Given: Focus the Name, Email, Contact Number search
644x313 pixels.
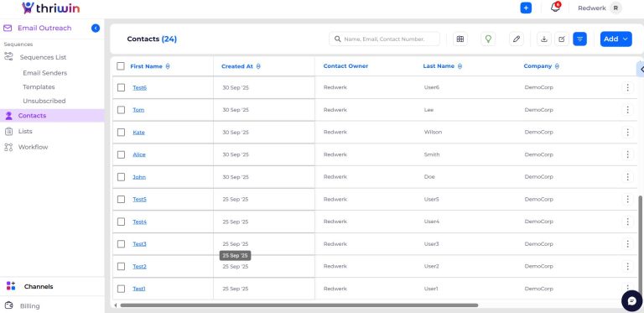Looking at the screenshot, I should [384, 39].
